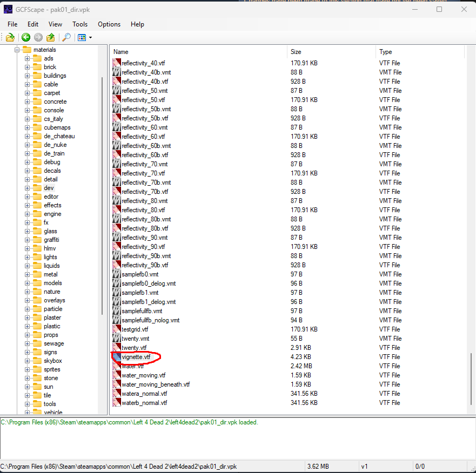Select the sprites folder in tree
This screenshot has height=473, width=476.
(x=52, y=369)
